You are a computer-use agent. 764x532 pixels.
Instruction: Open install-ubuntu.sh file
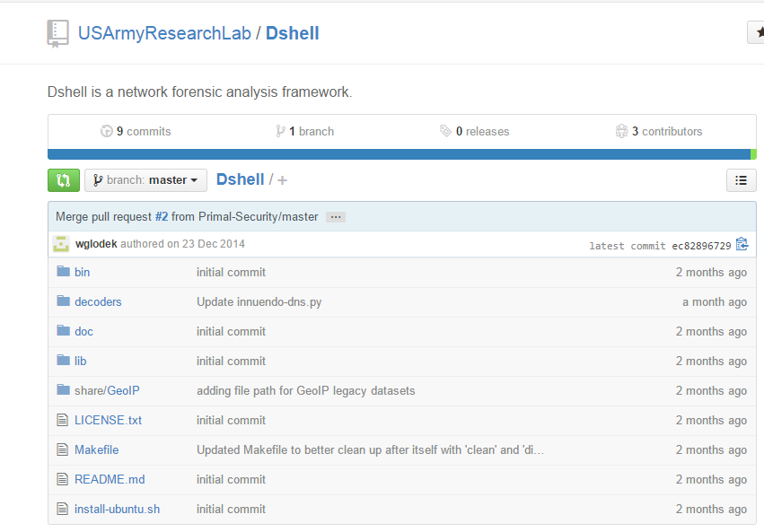(x=117, y=510)
